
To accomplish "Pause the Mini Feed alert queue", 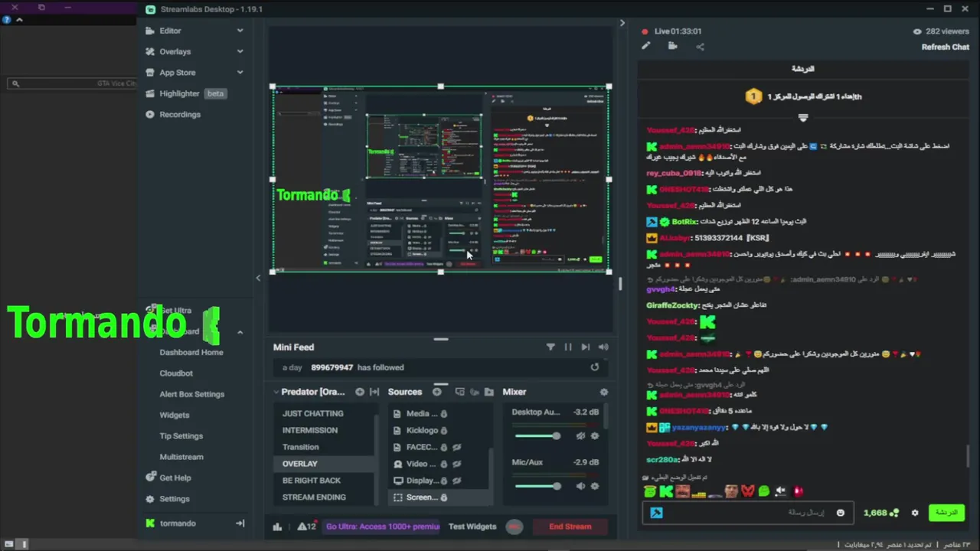I will click(x=568, y=347).
